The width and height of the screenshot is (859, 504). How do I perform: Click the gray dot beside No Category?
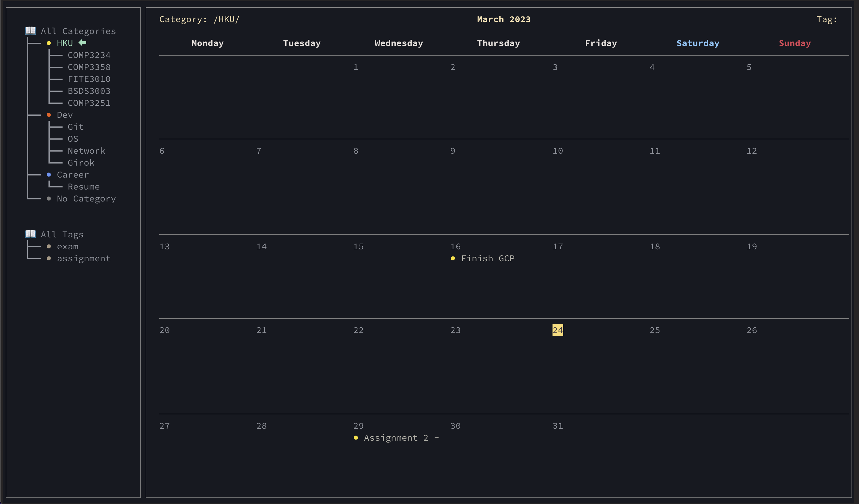[x=49, y=198]
